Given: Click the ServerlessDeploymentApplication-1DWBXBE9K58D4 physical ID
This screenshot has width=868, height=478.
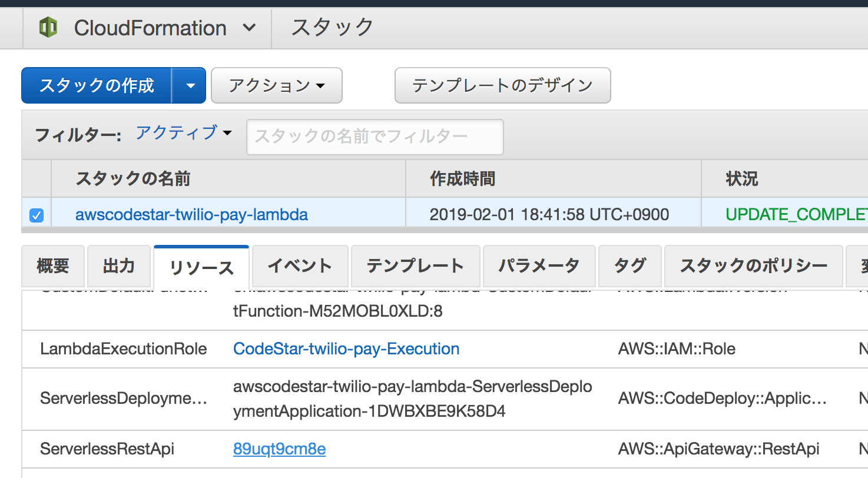Looking at the screenshot, I should click(x=413, y=399).
